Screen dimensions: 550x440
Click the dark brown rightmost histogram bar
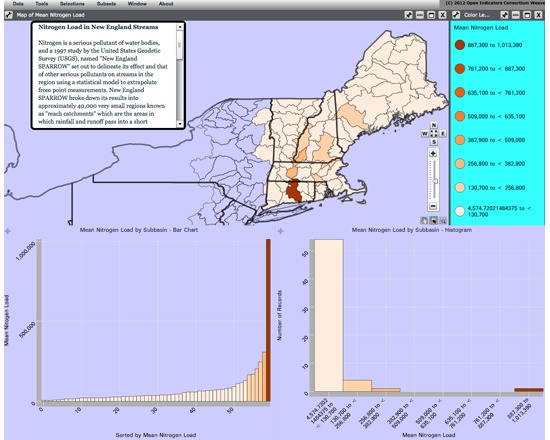click(x=529, y=390)
